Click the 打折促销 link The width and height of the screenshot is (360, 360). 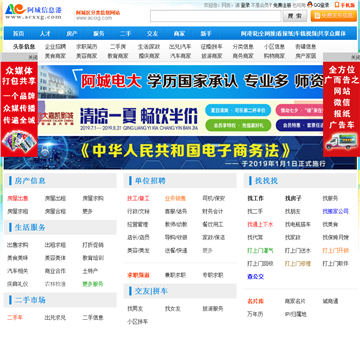[x=93, y=245]
